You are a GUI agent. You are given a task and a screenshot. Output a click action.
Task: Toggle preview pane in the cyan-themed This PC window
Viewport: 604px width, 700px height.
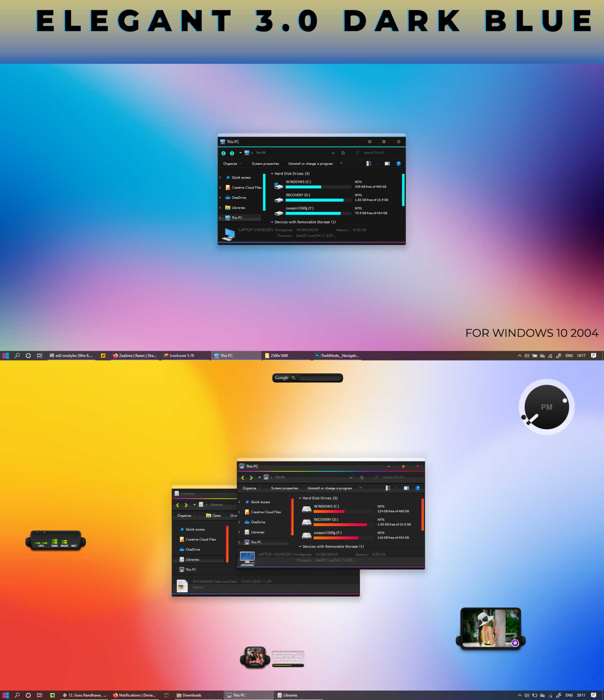click(x=387, y=164)
